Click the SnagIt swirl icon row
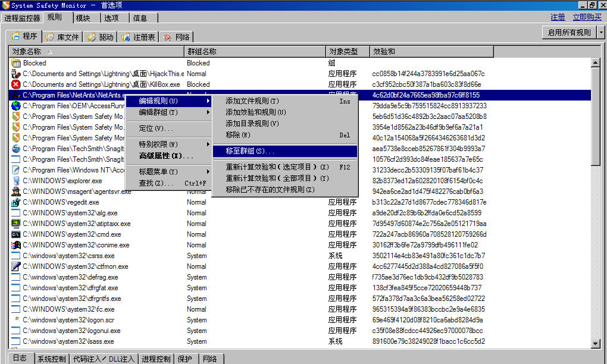The height and width of the screenshot is (364, 607). pos(16,149)
